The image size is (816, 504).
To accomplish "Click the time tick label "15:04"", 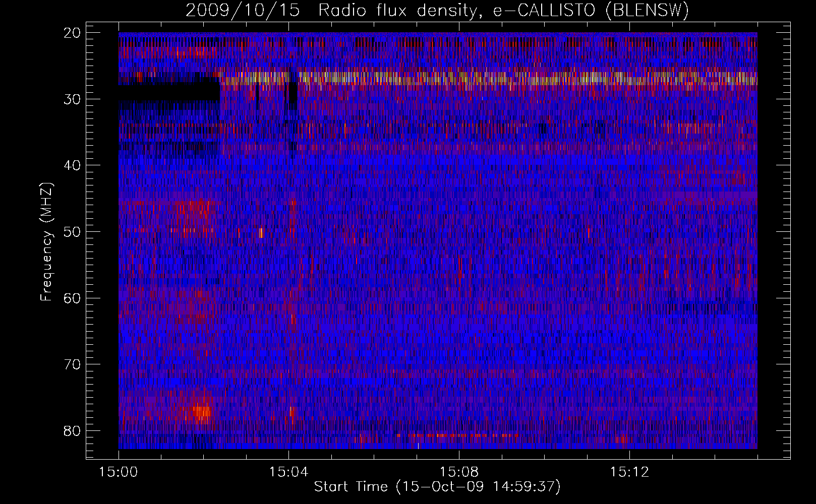I will point(288,472).
